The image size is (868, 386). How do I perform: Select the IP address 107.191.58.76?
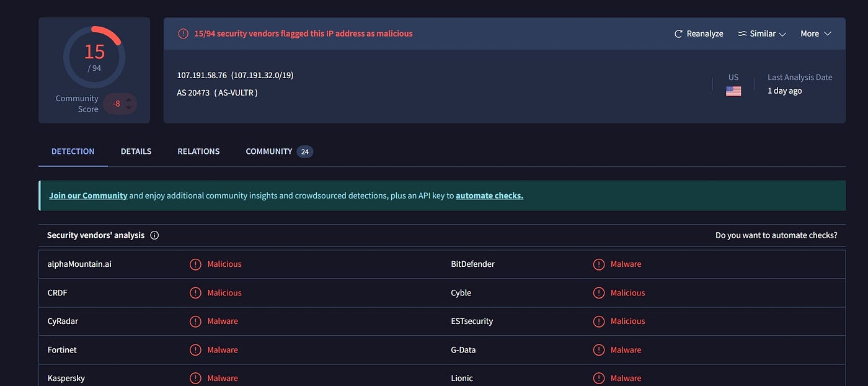pos(202,75)
